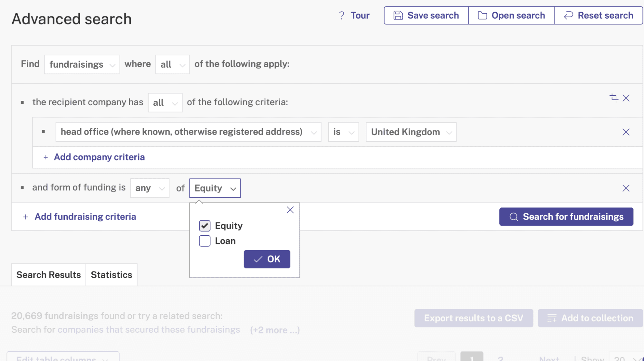Viewport: 644px width, 361px height.
Task: Click the question mark icon beside Tour
Action: click(x=342, y=15)
